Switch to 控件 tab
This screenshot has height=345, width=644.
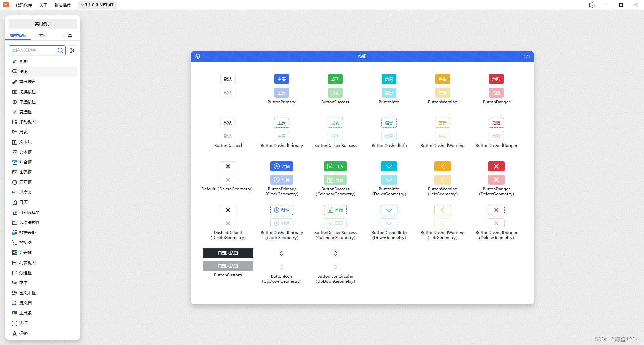tap(43, 35)
